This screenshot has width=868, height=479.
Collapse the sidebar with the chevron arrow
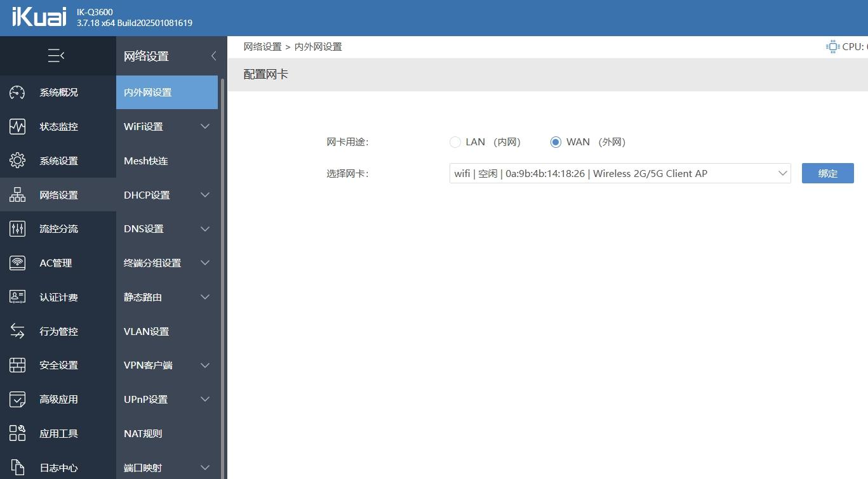tap(213, 56)
